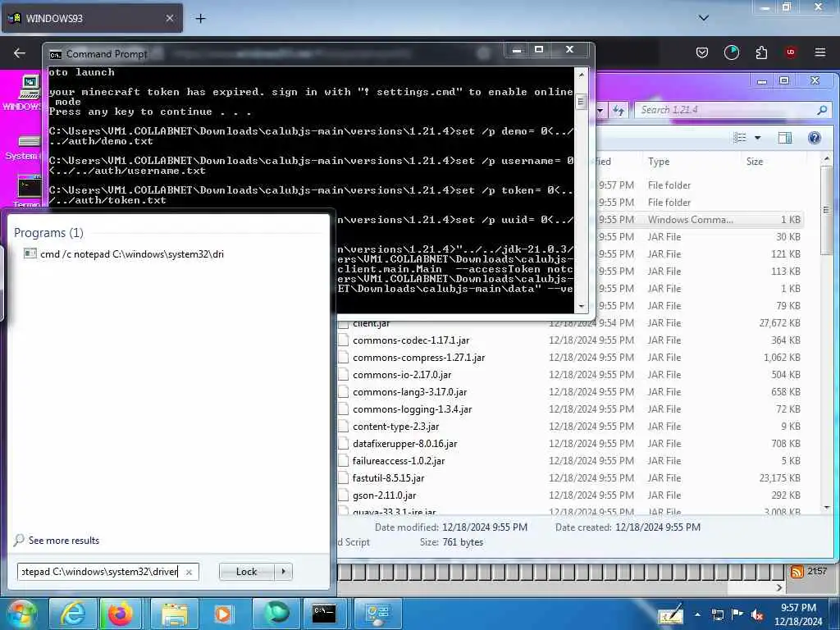Open a new browser tab
This screenshot has height=630, width=840.
(200, 18)
